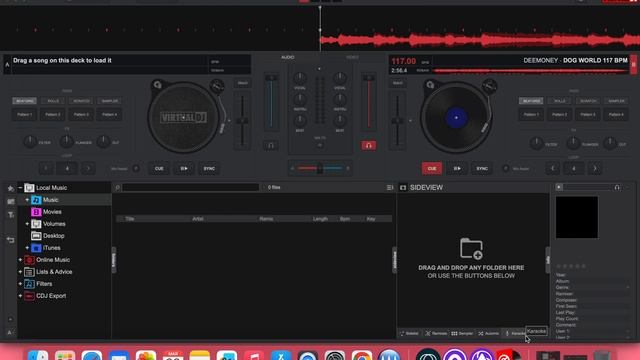
Task: Click the favorites star icon in browser sidebar
Action: pos(11,189)
